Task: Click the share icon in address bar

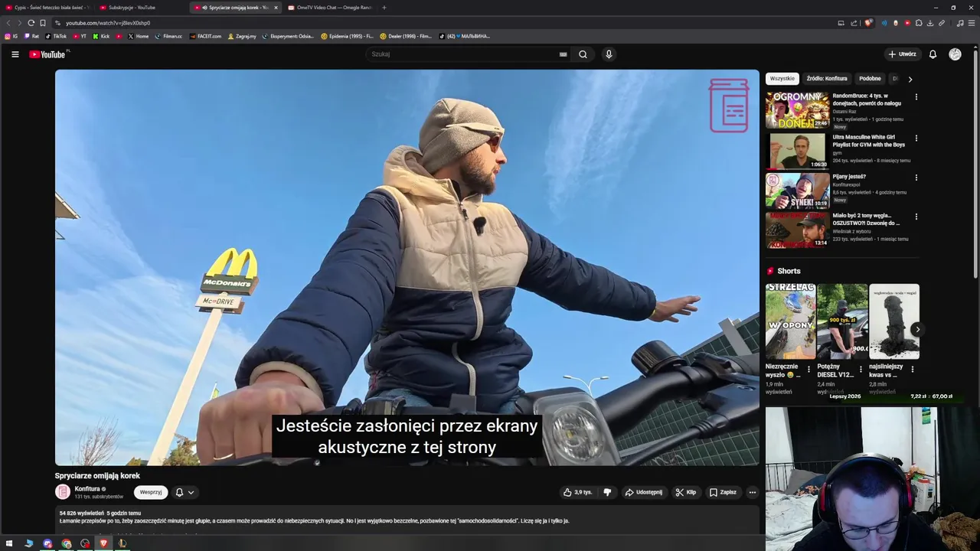Action: coord(853,23)
